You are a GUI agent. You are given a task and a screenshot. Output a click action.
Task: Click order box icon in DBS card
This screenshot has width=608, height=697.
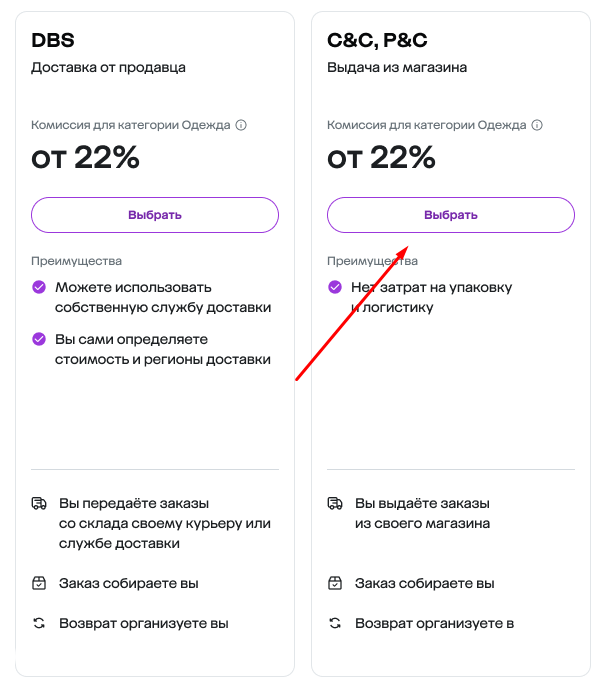click(39, 583)
